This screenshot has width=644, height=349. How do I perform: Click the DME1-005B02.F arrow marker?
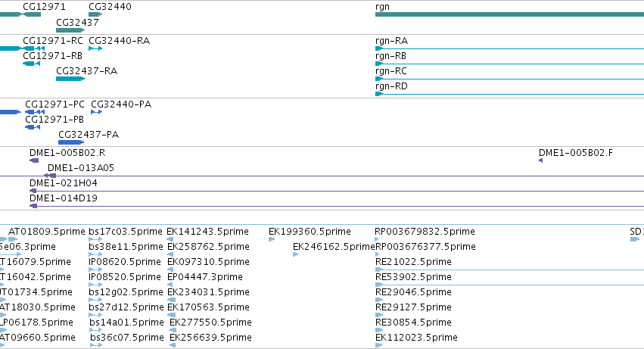coord(541,160)
